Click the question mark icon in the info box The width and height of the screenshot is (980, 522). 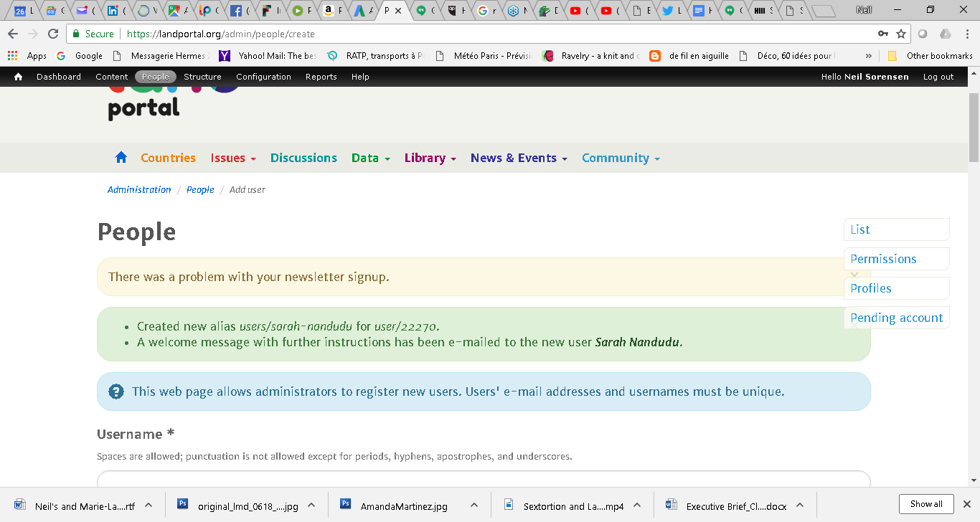(116, 391)
